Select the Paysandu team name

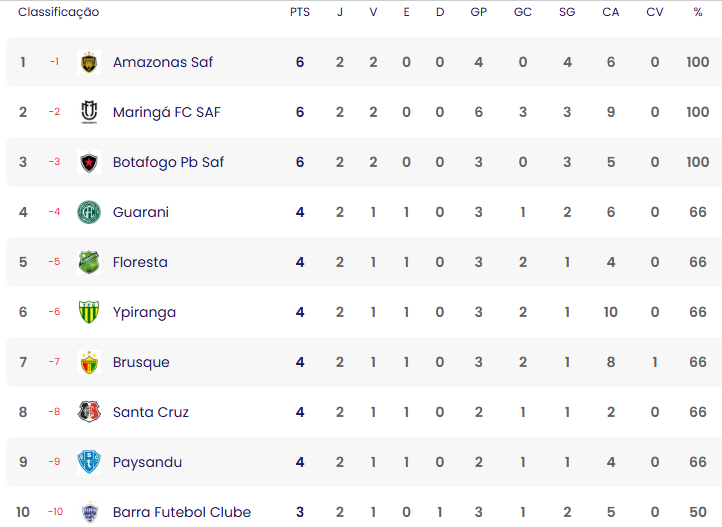(147, 462)
